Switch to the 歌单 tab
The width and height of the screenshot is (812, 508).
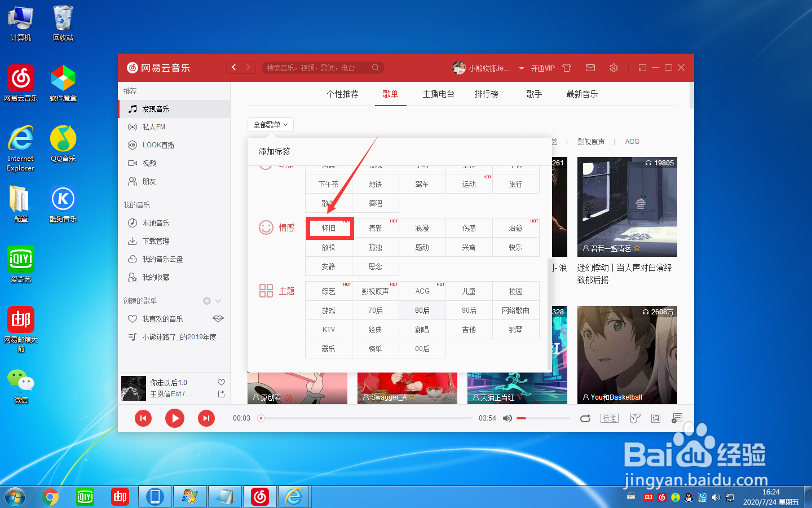coord(390,94)
